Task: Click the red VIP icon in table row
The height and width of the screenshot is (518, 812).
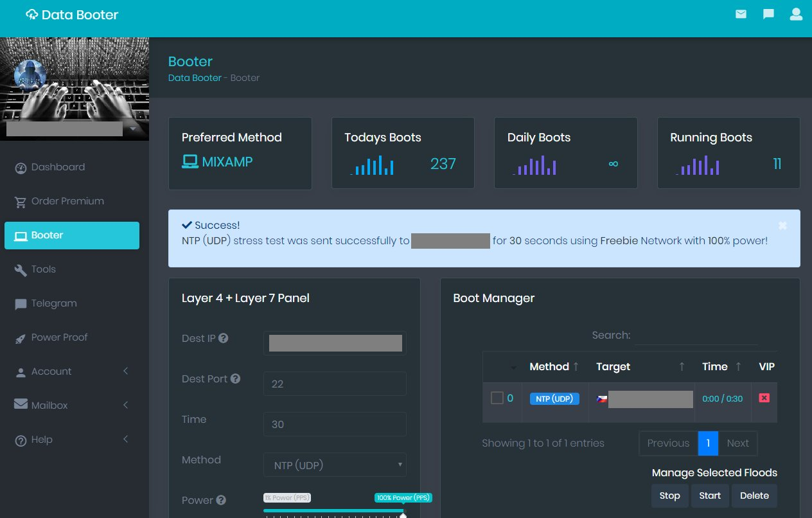Action: pos(764,398)
